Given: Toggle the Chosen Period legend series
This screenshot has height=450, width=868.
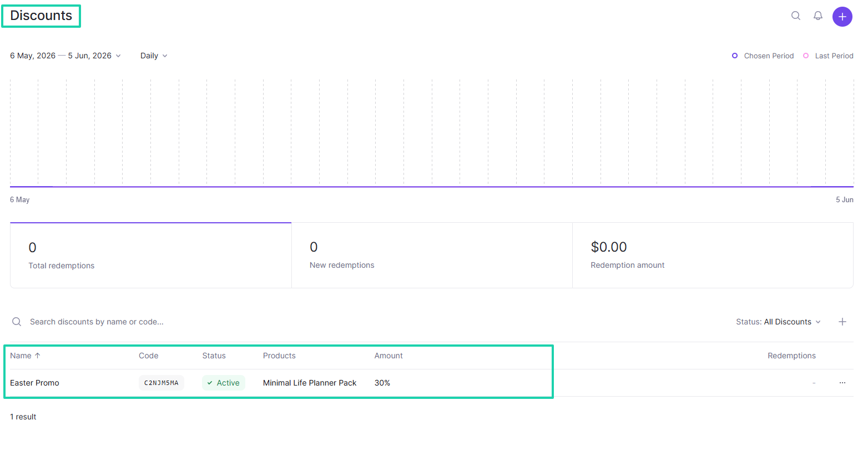Looking at the screenshot, I should tap(763, 56).
